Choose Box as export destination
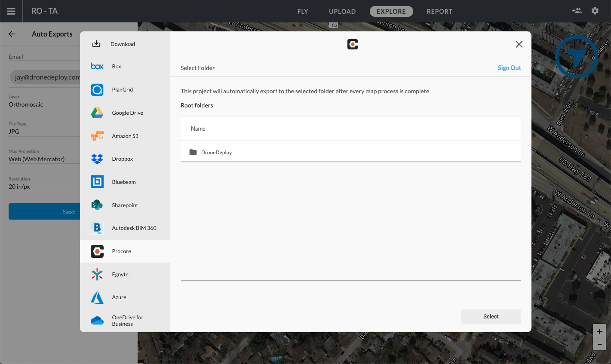The width and height of the screenshot is (611, 364). (125, 66)
